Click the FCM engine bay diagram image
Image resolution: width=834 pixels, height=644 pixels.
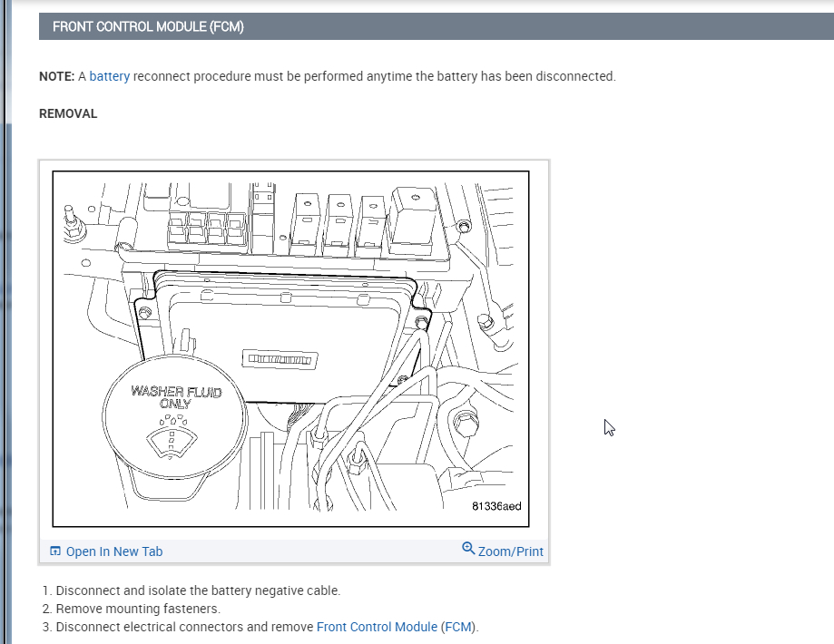tap(291, 349)
